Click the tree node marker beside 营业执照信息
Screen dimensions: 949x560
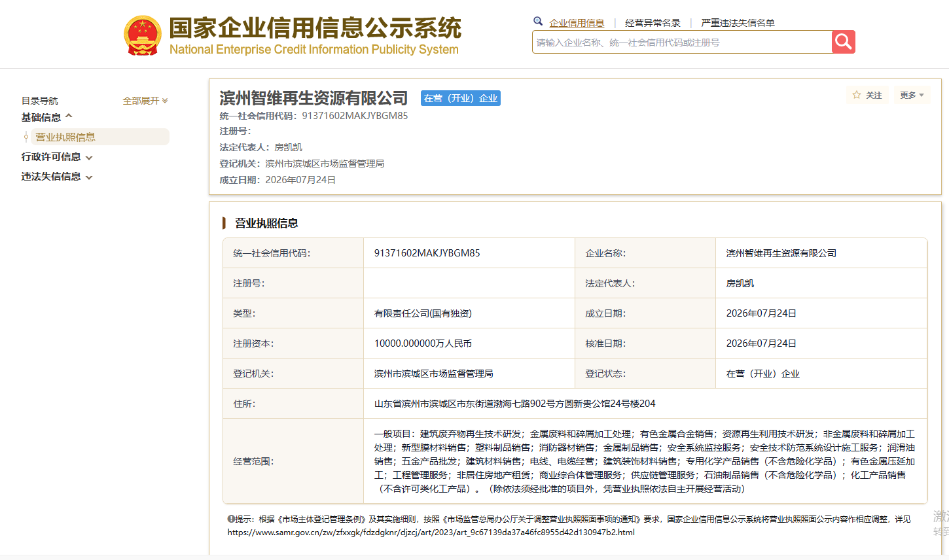(x=26, y=137)
